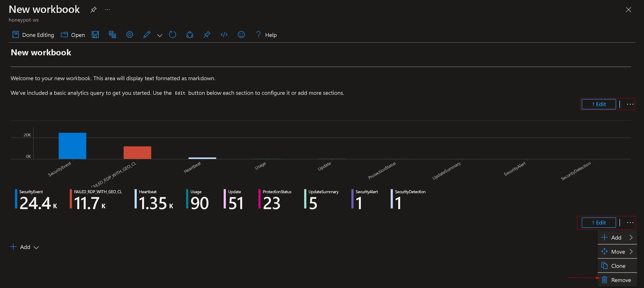Click the Done Editing button
Viewport: 644px width, 288px height.
pos(33,35)
